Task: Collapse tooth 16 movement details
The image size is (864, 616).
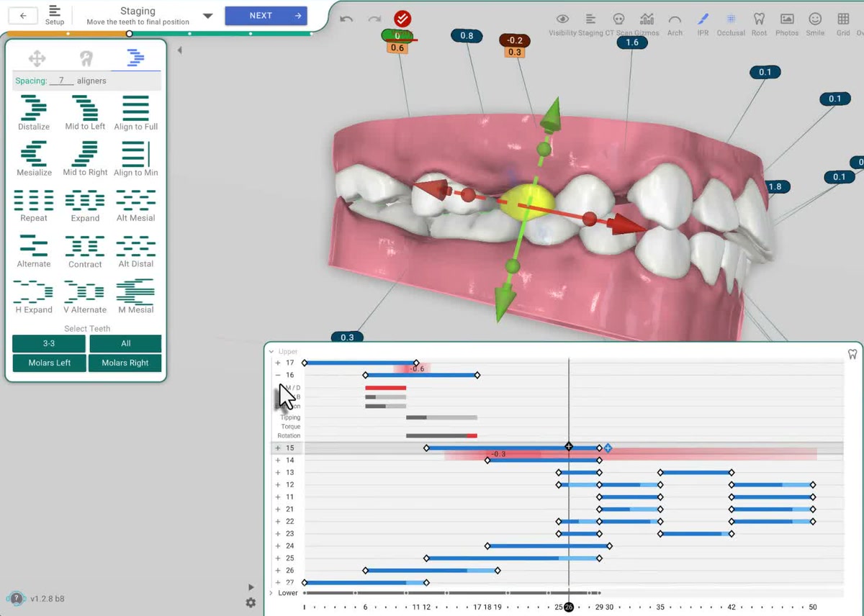Action: click(278, 375)
